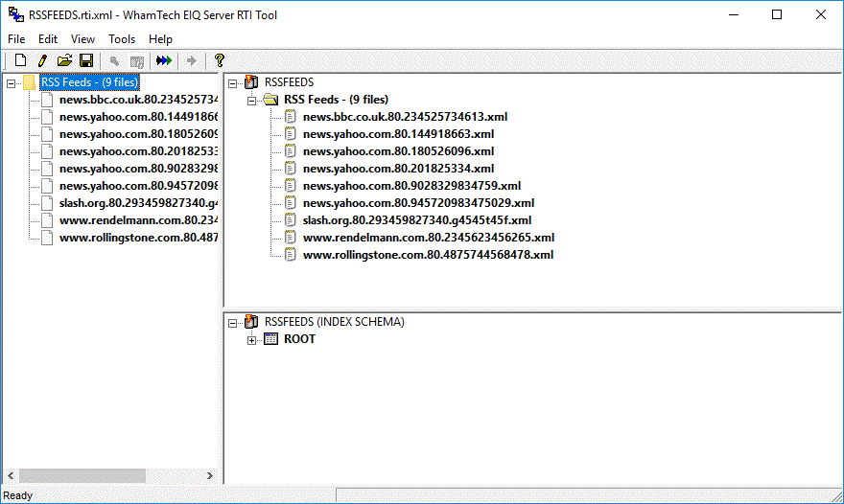Image resolution: width=844 pixels, height=504 pixels.
Task: Select news.yahoo.com.80.9028329 in left tree
Action: tap(138, 169)
